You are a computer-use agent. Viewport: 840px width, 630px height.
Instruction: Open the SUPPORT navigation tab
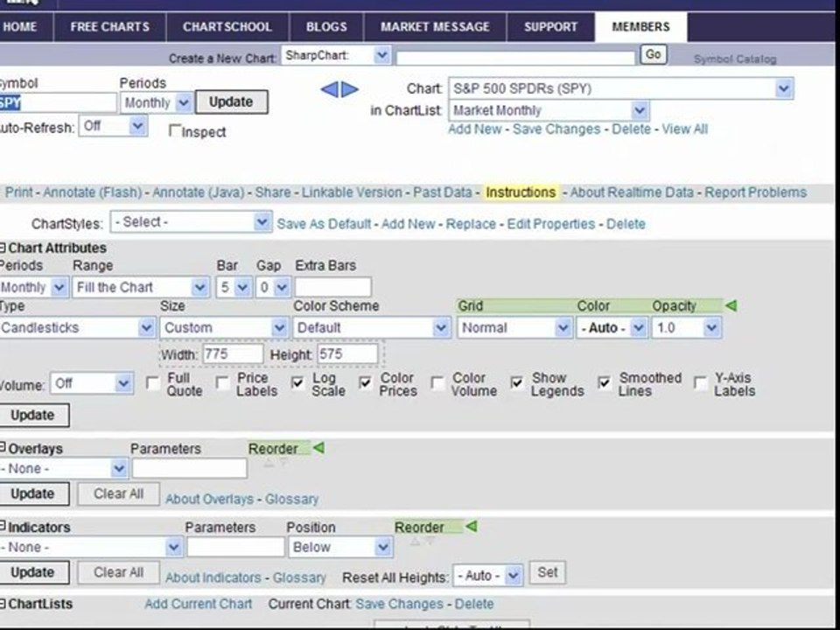pyautogui.click(x=550, y=27)
